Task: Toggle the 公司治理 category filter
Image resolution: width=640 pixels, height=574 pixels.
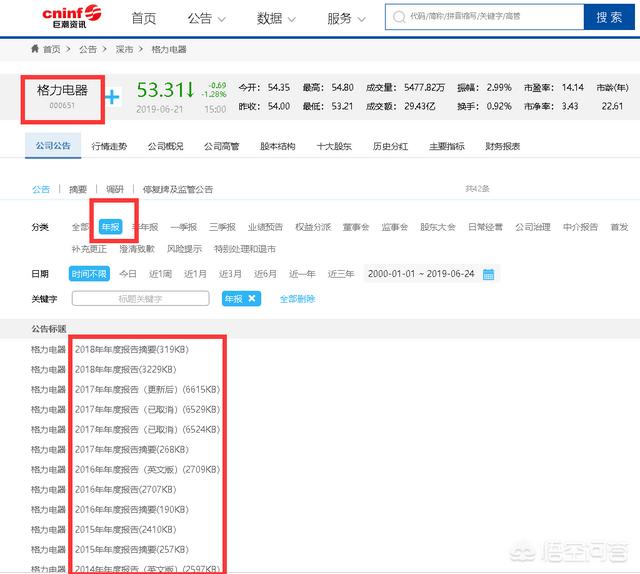Action: (533, 227)
